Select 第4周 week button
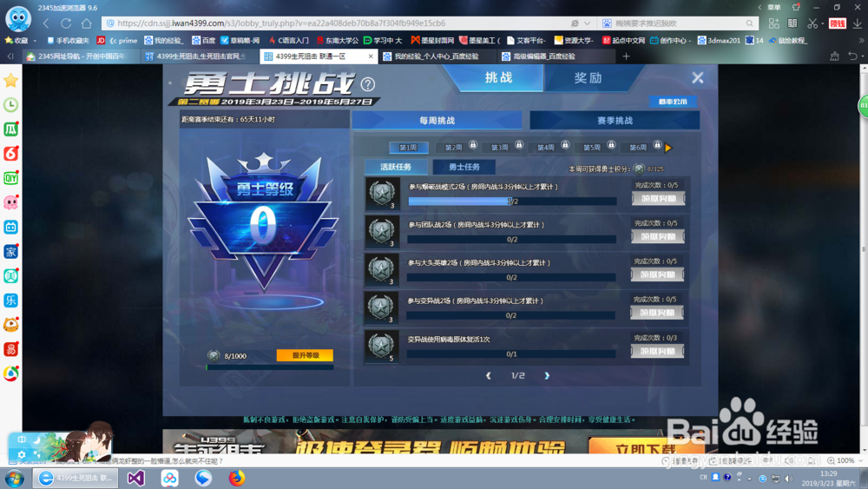 pos(546,148)
